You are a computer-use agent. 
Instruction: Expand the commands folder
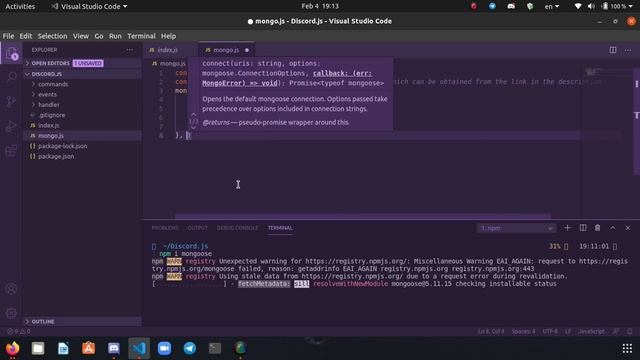[x=83, y=84]
